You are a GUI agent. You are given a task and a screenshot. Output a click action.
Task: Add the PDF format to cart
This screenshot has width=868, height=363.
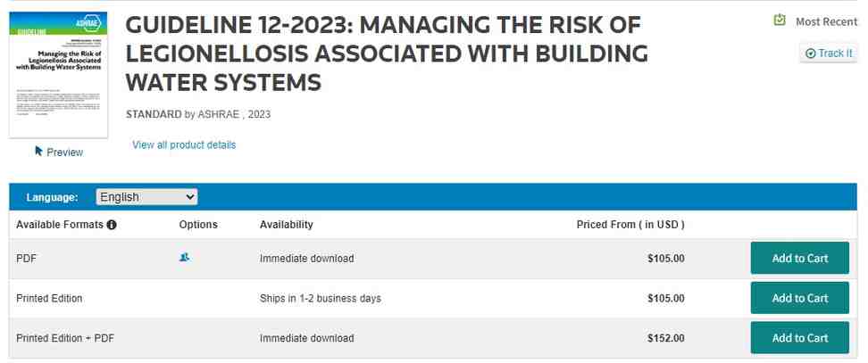[x=799, y=259]
